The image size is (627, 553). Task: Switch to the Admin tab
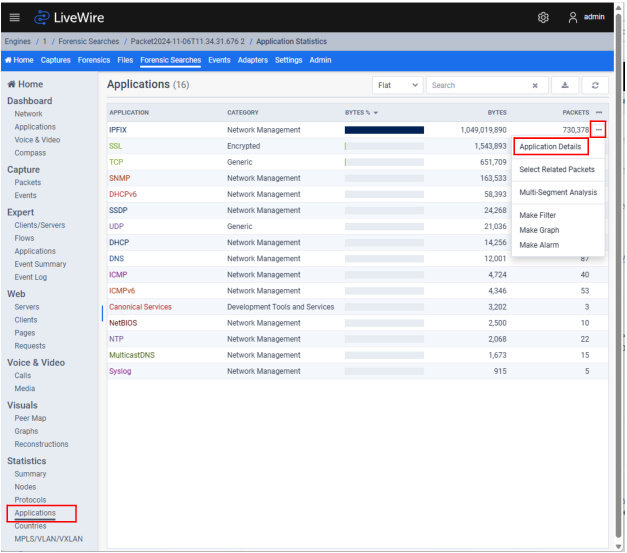[x=320, y=60]
